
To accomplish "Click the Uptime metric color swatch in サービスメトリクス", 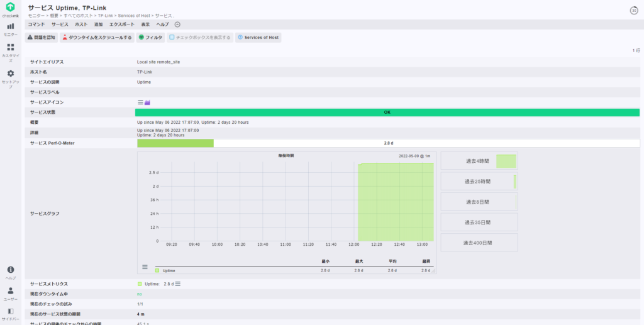I will (x=140, y=284).
